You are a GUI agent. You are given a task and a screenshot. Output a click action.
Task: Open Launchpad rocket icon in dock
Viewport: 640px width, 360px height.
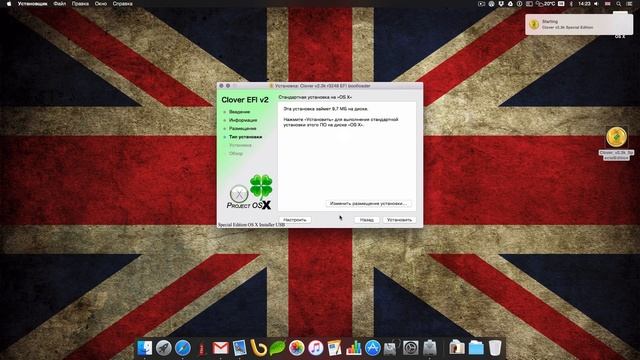click(164, 348)
